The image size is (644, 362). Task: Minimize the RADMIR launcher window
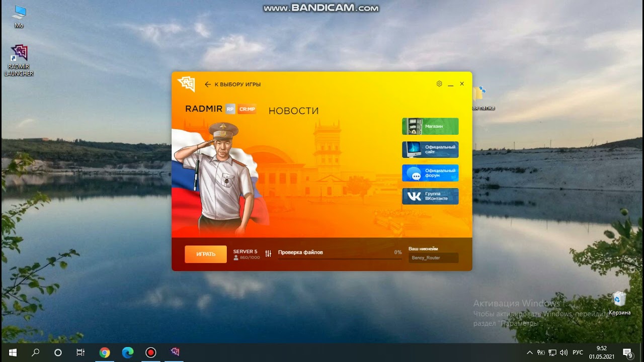[451, 84]
